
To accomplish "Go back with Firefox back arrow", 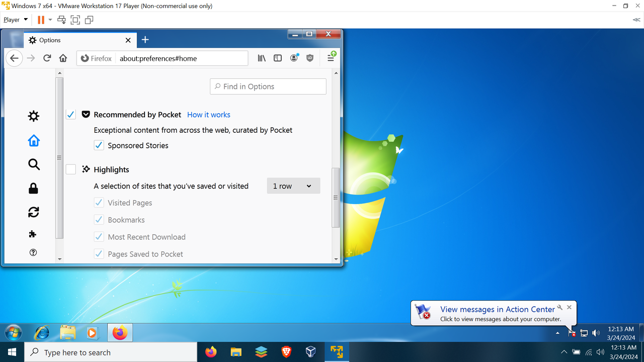I will (x=14, y=58).
